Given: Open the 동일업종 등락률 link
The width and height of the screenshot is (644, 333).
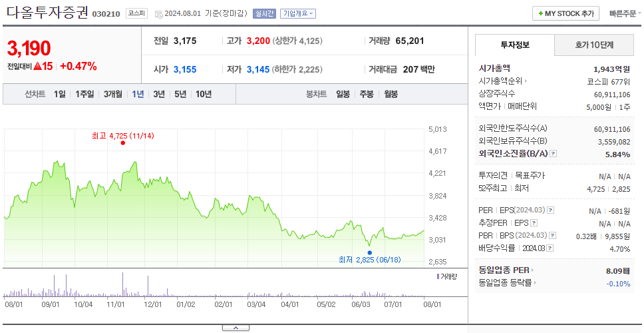Looking at the screenshot, I should coord(508,283).
